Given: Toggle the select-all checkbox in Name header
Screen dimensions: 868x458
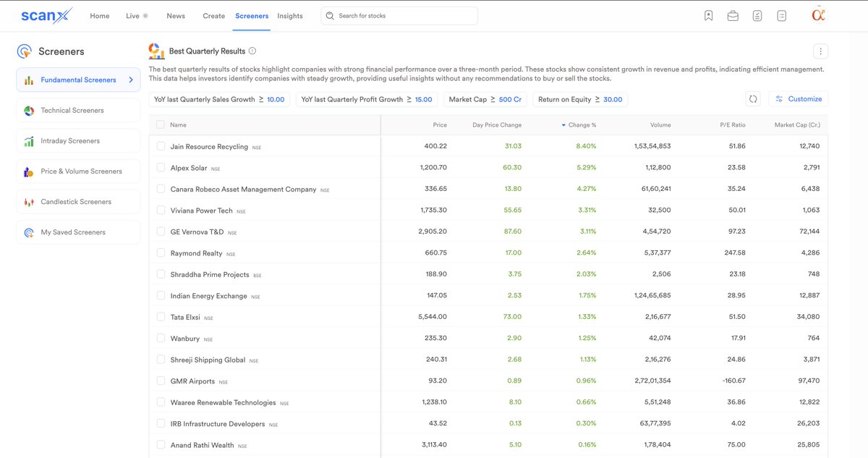Looking at the screenshot, I should tap(161, 125).
